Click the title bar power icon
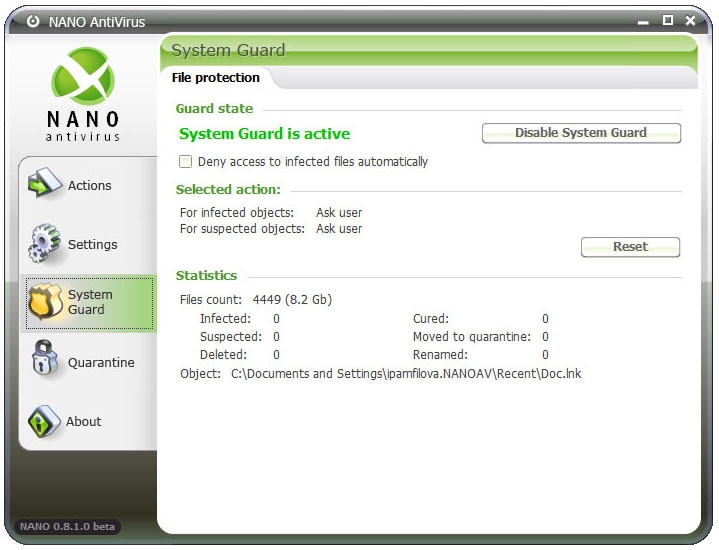Screen dimensions: 719x550 click(33, 21)
